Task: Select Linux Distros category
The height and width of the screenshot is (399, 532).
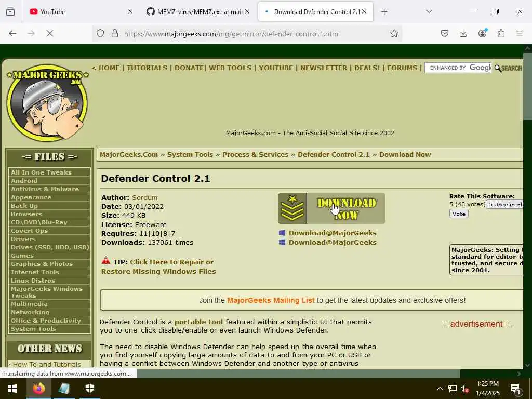Action: pyautogui.click(x=33, y=281)
